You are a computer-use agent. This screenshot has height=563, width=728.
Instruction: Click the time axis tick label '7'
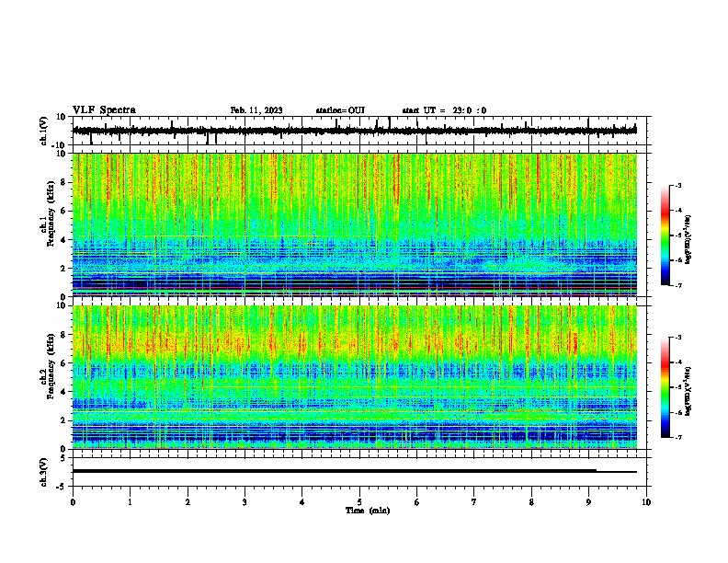click(x=474, y=502)
